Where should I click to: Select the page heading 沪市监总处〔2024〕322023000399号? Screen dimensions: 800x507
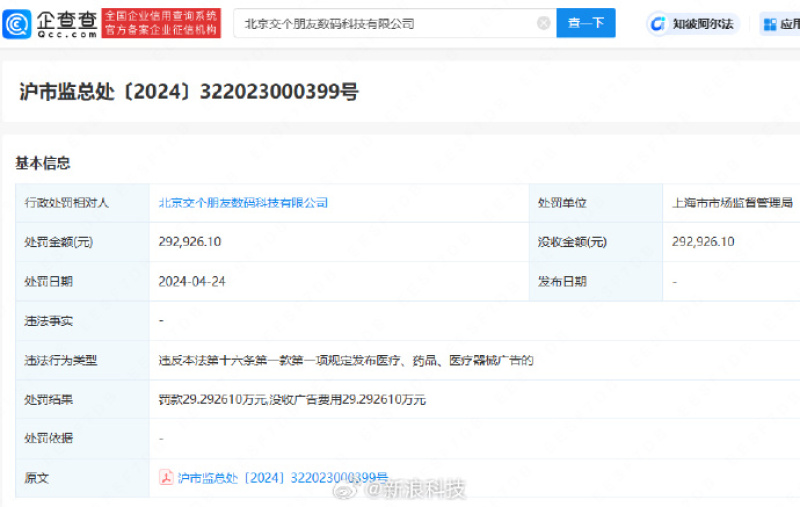click(189, 92)
